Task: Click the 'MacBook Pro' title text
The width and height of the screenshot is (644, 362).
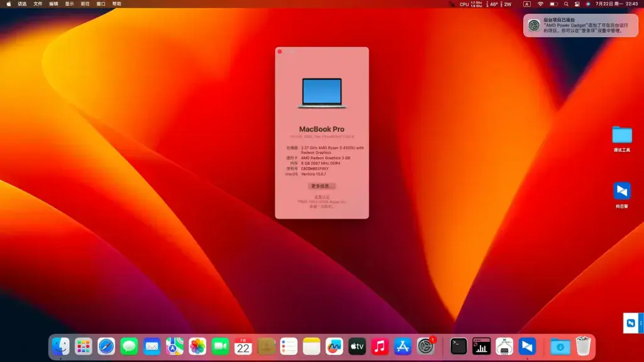Action: [x=321, y=129]
